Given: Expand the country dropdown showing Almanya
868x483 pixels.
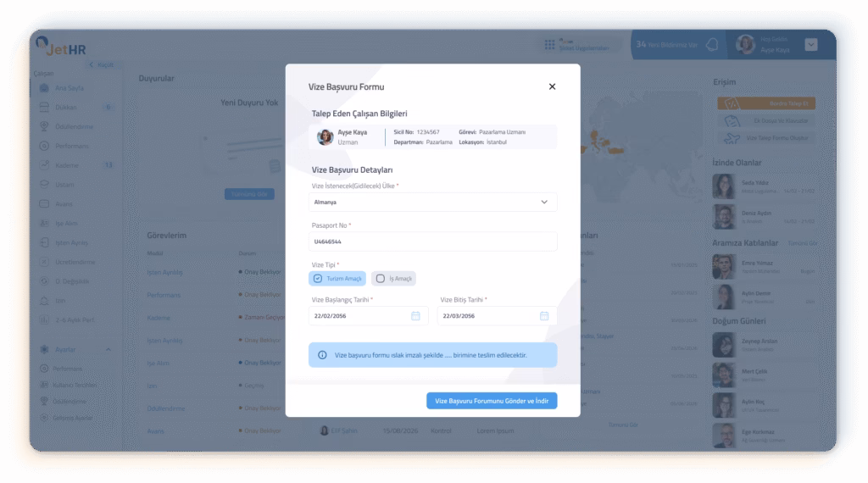Looking at the screenshot, I should [x=543, y=203].
